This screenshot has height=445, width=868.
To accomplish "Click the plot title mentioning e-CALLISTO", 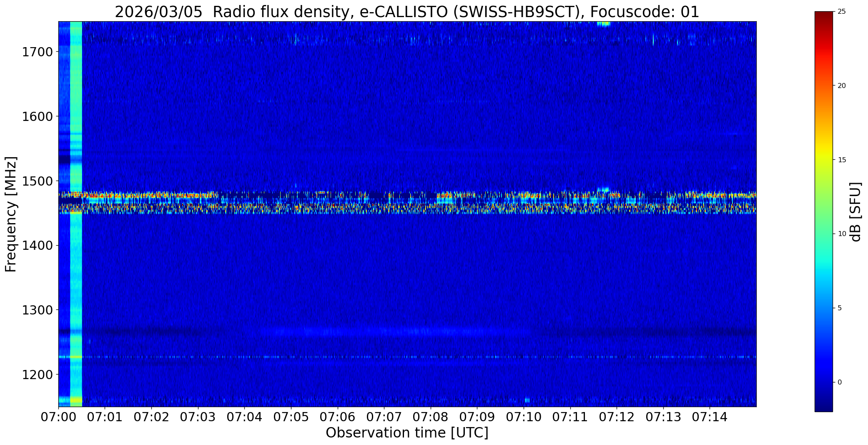I will [x=407, y=12].
